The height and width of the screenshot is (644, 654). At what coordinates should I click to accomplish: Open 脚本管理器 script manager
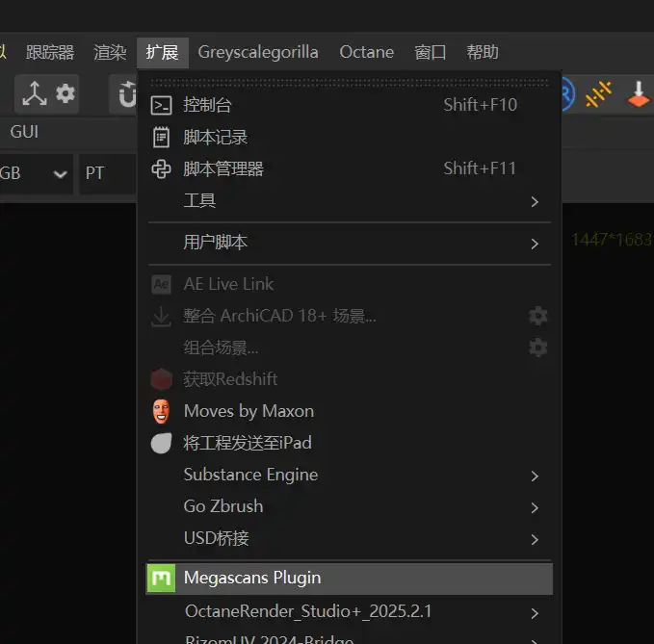222,168
